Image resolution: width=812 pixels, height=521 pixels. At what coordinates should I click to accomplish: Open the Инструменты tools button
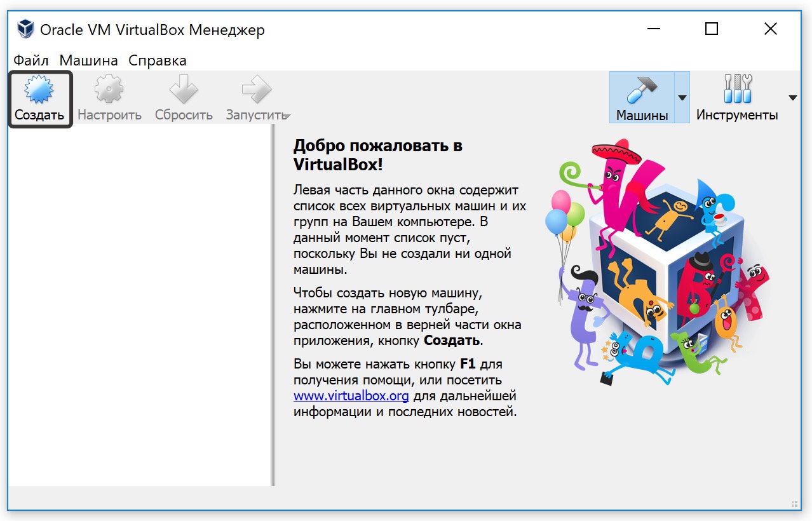click(737, 97)
